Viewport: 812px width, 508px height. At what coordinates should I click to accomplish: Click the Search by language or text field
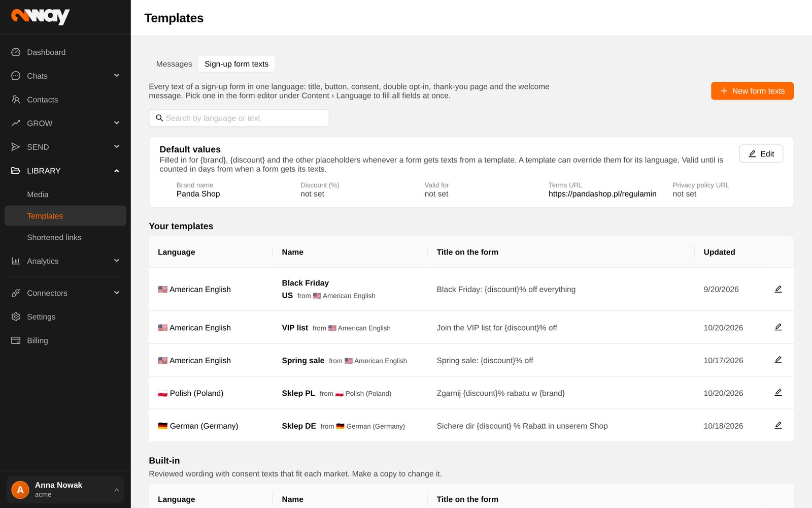pyautogui.click(x=239, y=118)
